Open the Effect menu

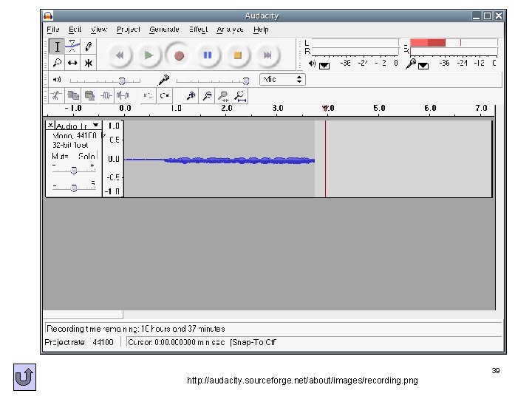click(x=198, y=30)
